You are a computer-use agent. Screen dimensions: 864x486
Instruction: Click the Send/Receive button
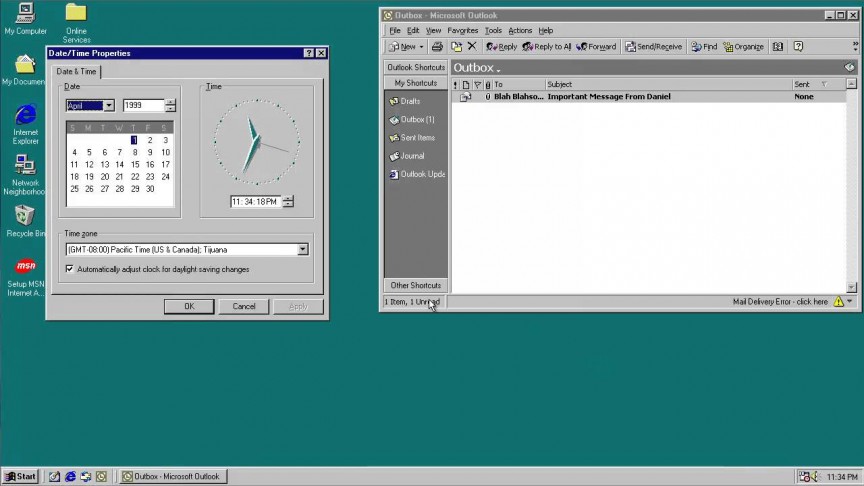point(653,47)
